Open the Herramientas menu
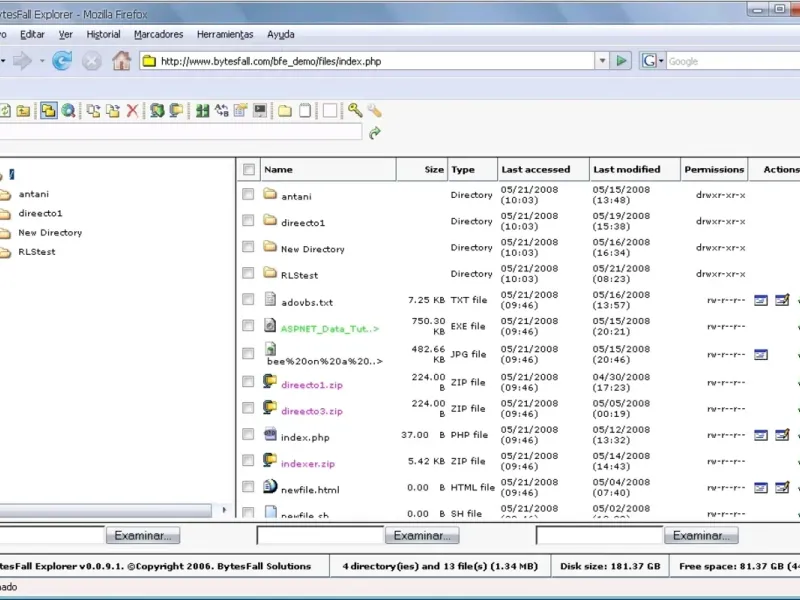800x600 pixels. (x=225, y=34)
